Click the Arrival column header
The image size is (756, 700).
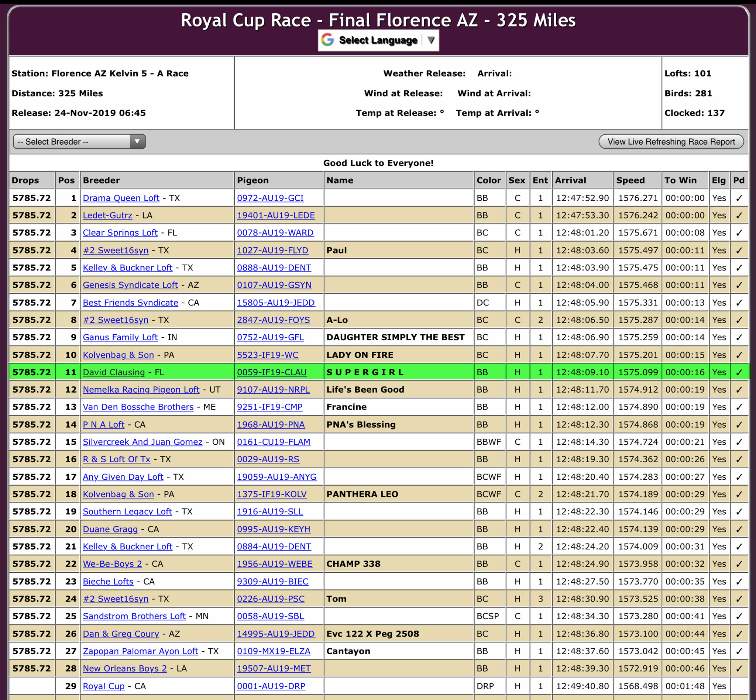570,180
